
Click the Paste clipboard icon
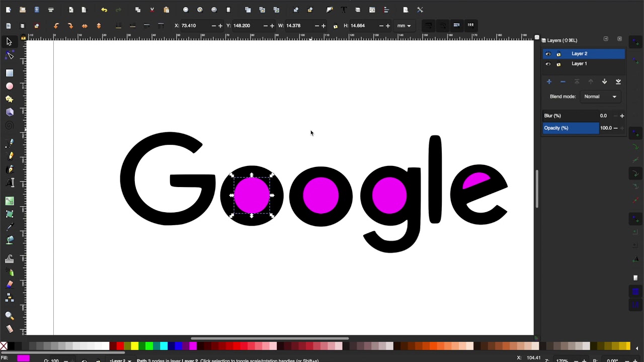[x=166, y=10]
